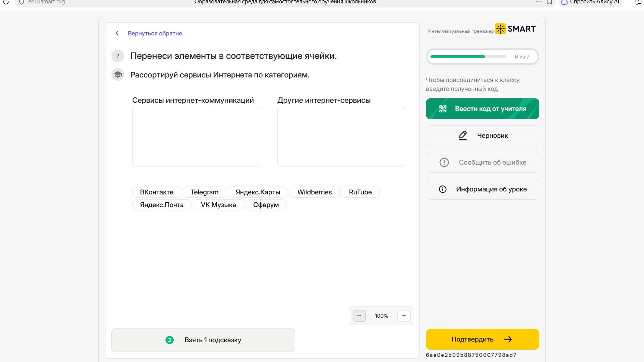
Task: Click the info circle lesson icon
Action: click(x=443, y=189)
